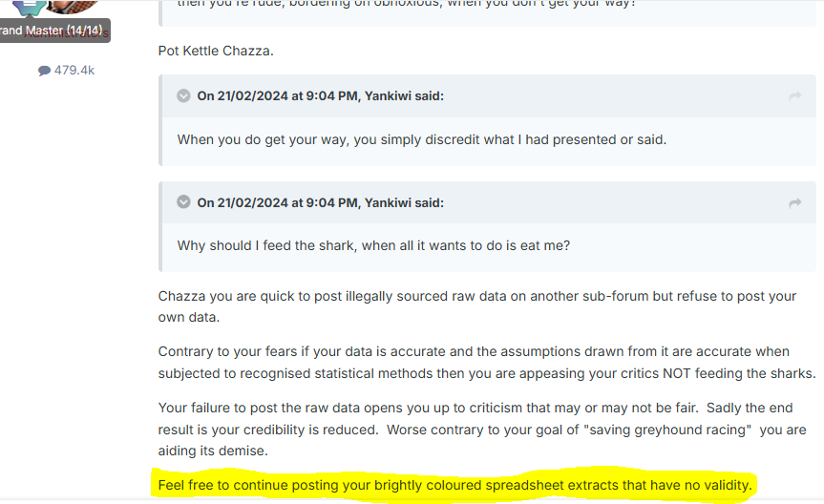Click the go-to-post arrow on the discredit quote
The width and height of the screenshot is (824, 504).
click(795, 96)
